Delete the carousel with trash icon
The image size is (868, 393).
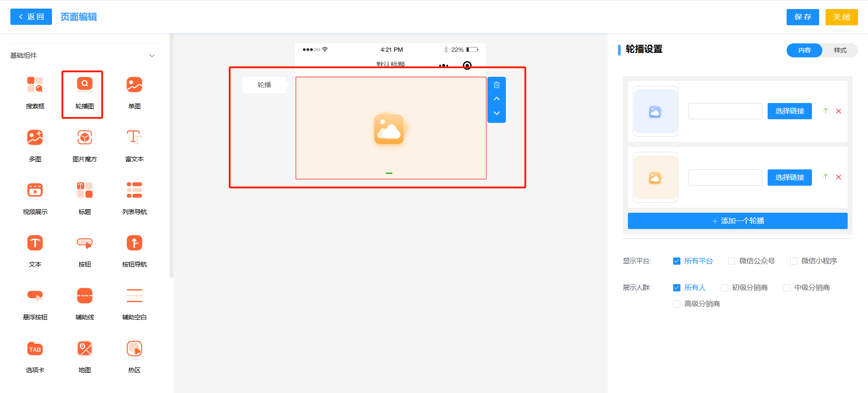click(496, 85)
